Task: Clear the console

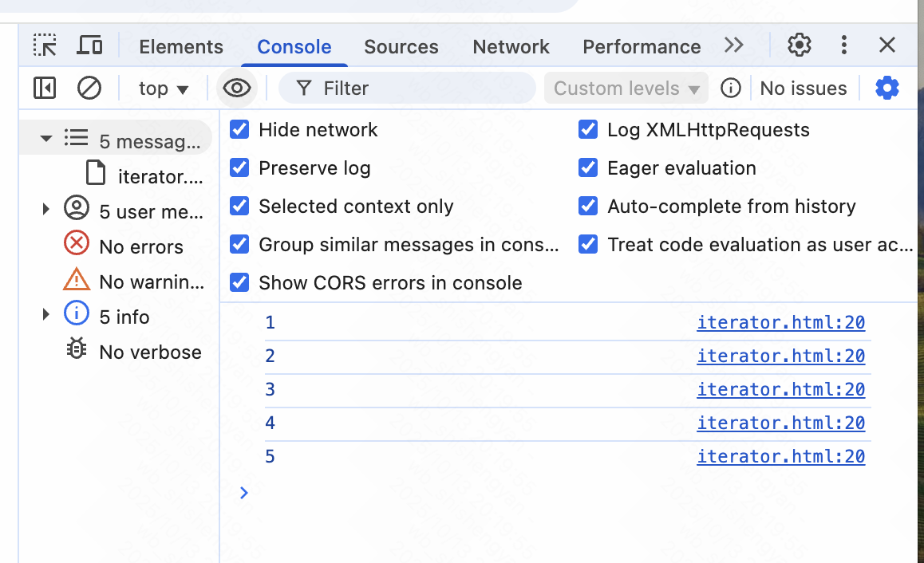Action: coord(89,88)
